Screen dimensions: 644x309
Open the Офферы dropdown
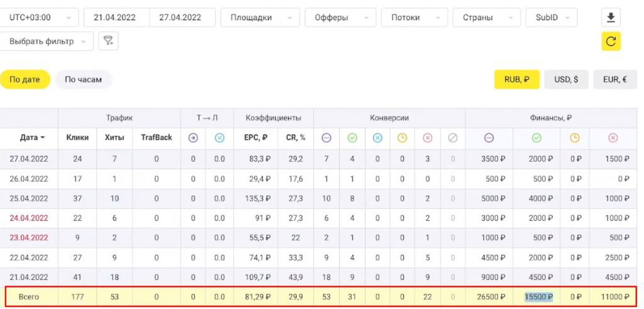pos(340,18)
